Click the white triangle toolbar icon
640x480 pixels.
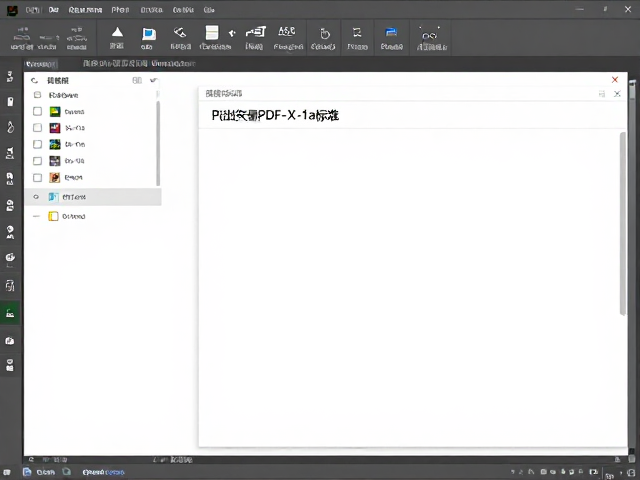[x=117, y=32]
